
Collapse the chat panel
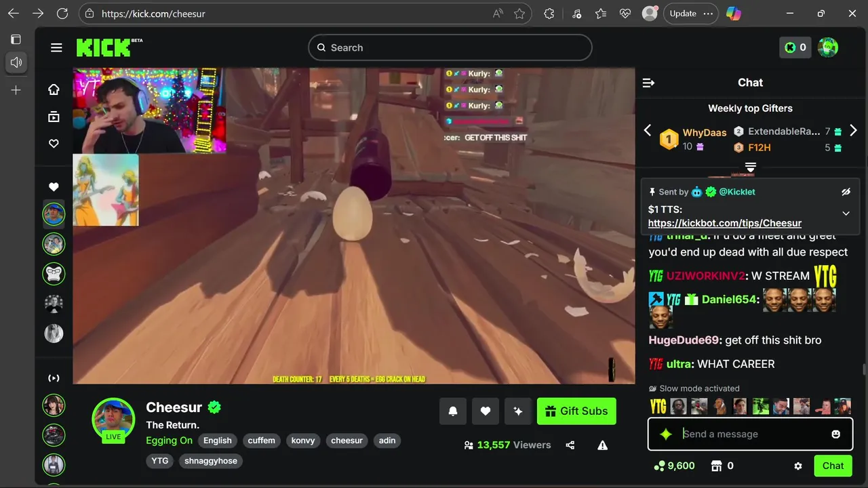tap(648, 83)
